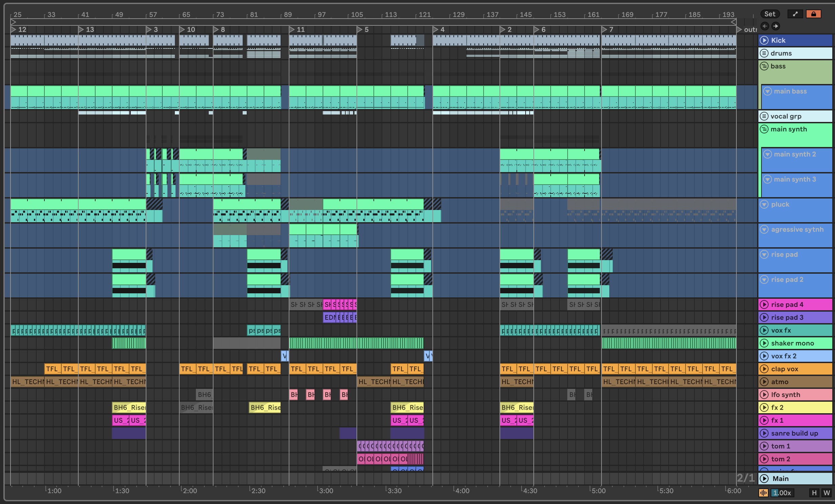
Task: Toggle the waveform display button
Action: [x=763, y=493]
